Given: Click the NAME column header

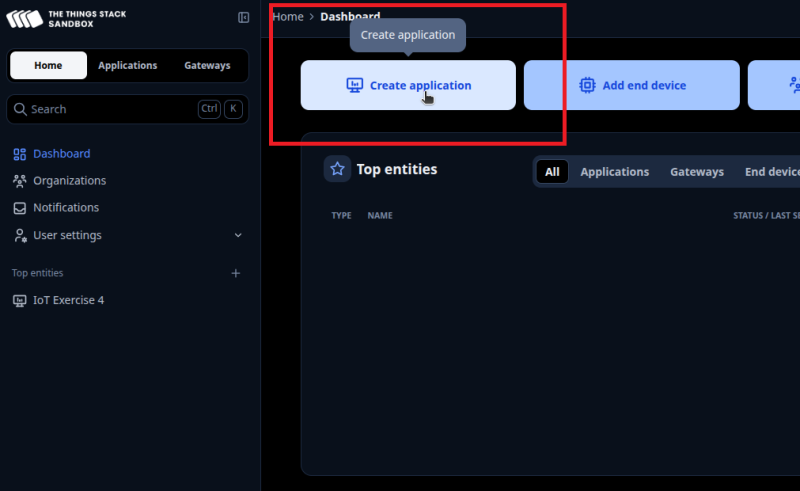Looking at the screenshot, I should pyautogui.click(x=380, y=215).
